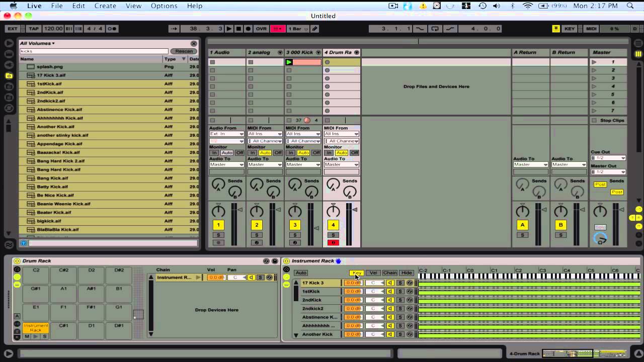The height and width of the screenshot is (362, 644).
Task: Launch scene 1 in Master track
Action: coord(594,62)
